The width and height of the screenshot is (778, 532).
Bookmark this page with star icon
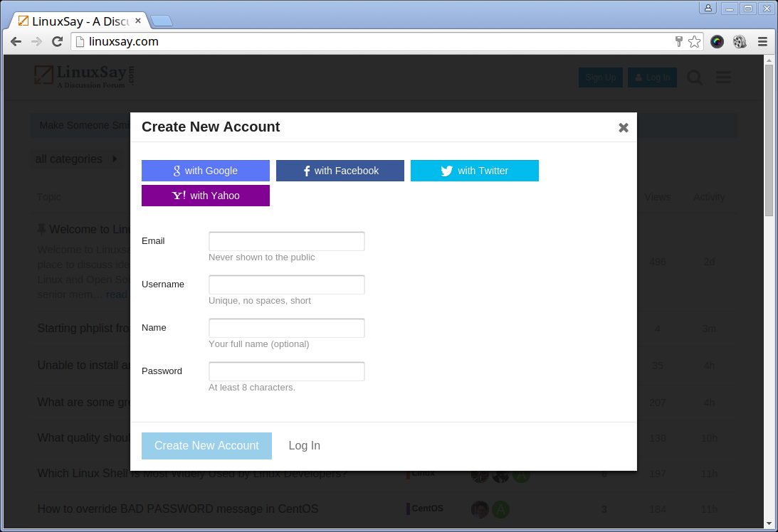pyautogui.click(x=694, y=42)
